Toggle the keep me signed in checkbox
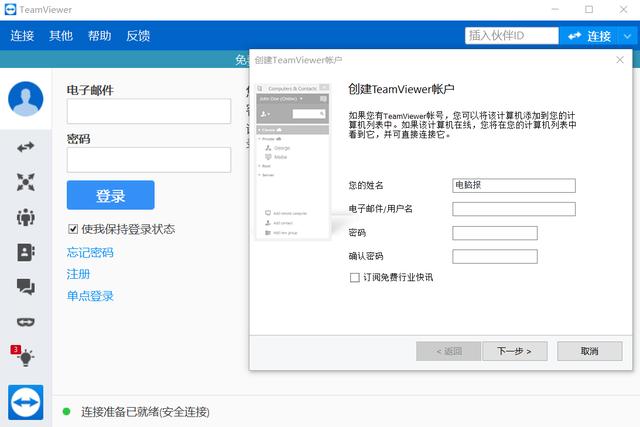 point(73,229)
